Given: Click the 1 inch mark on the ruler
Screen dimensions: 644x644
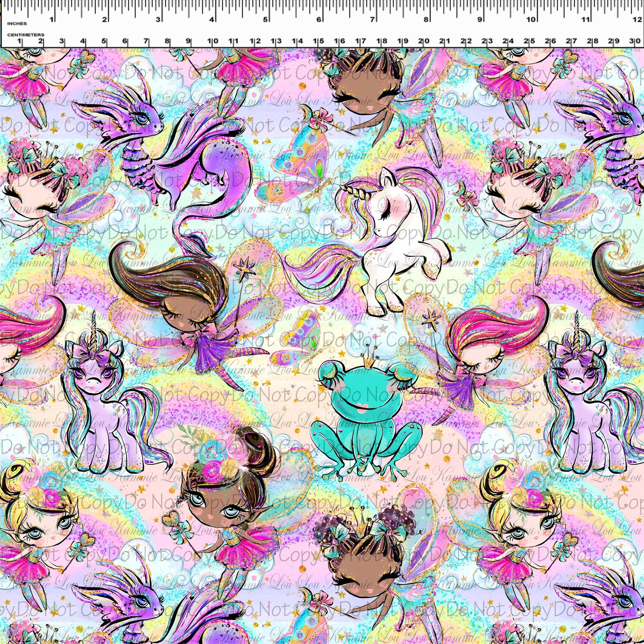Looking at the screenshot, I should point(52,19).
